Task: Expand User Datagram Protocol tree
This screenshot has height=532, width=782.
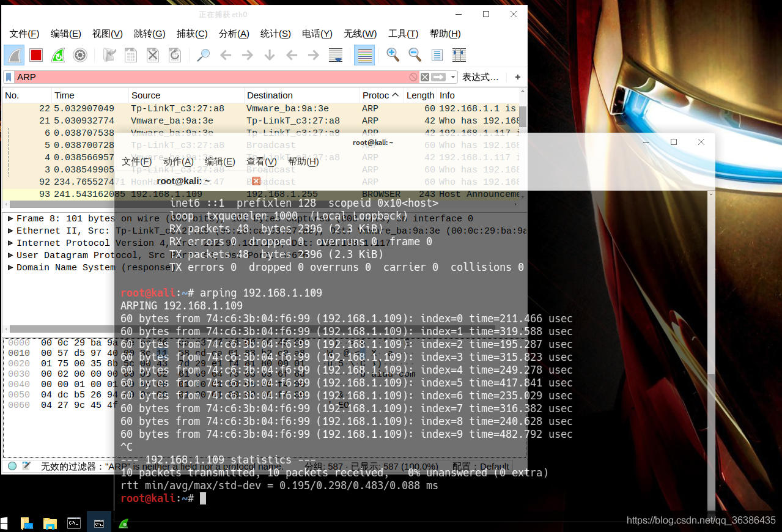Action: (10, 255)
